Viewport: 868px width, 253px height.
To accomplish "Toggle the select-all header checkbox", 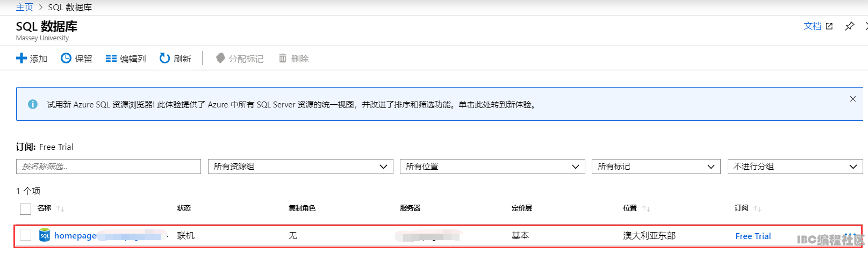I will pos(25,208).
